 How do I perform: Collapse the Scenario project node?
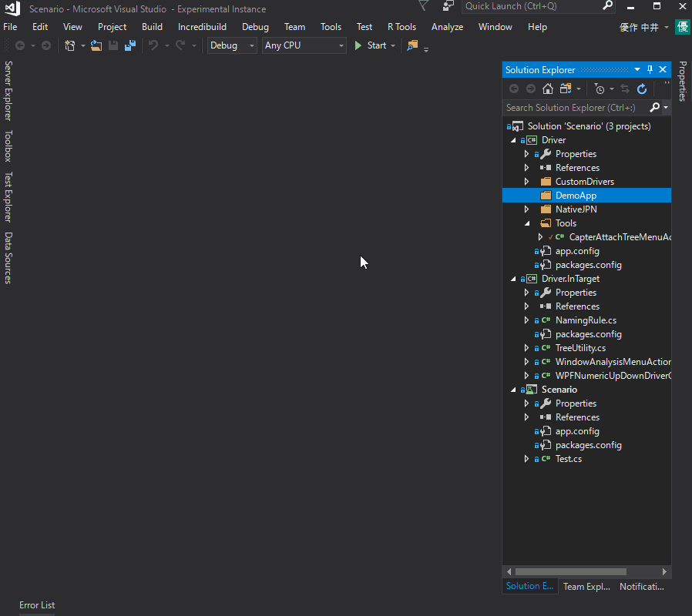(513, 390)
